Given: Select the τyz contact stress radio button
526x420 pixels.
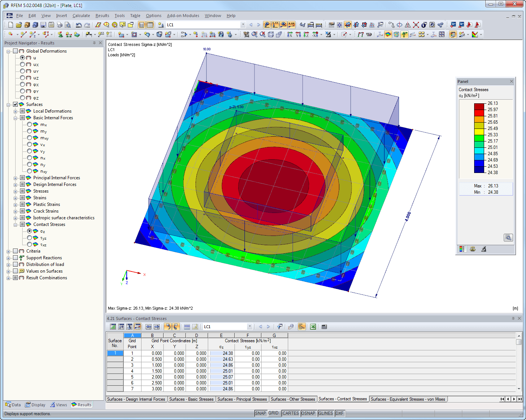Looking at the screenshot, I should click(x=30, y=238).
